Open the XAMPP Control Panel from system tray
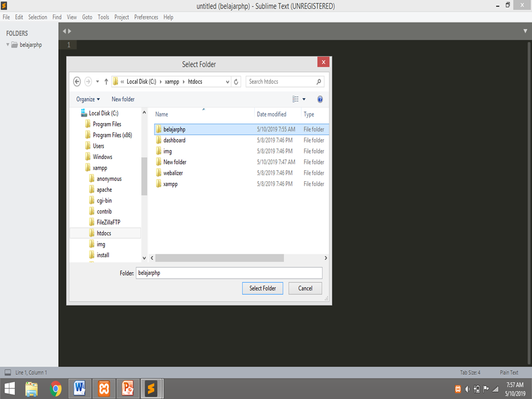Image resolution: width=532 pixels, height=399 pixels. coord(458,388)
